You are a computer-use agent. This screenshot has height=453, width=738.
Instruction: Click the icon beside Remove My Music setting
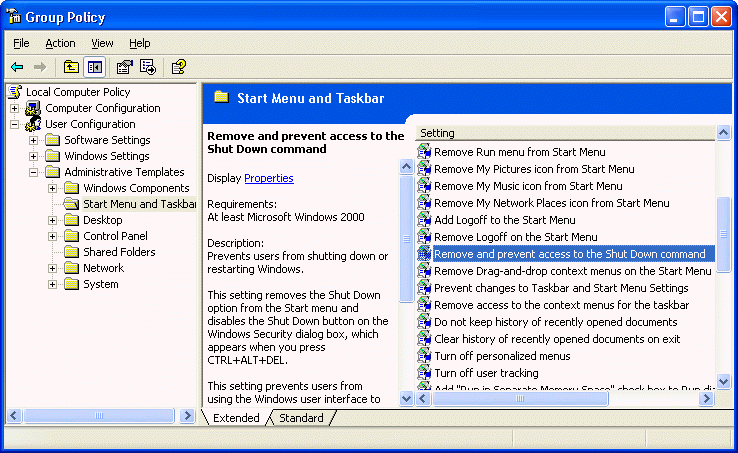click(x=424, y=186)
